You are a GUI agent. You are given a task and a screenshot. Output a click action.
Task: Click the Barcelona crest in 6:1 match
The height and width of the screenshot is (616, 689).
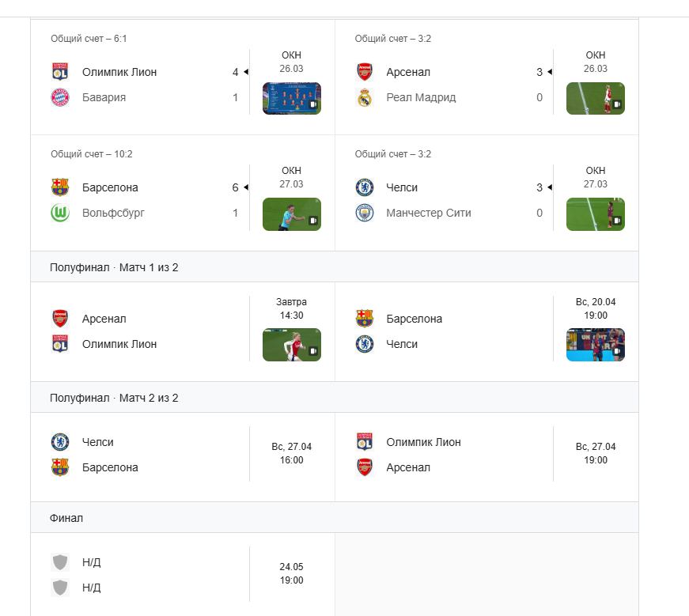[60, 187]
